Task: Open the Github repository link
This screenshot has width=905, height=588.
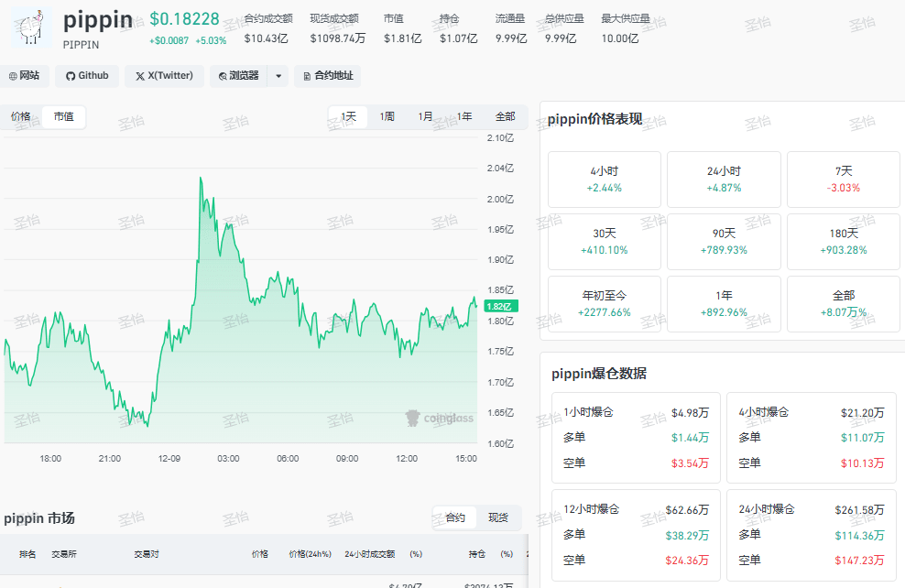Action: (87, 76)
